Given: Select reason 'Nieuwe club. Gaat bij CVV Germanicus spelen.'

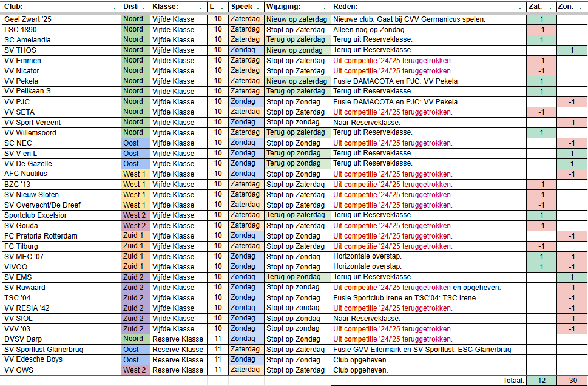Looking at the screenshot, I should click(x=428, y=19).
